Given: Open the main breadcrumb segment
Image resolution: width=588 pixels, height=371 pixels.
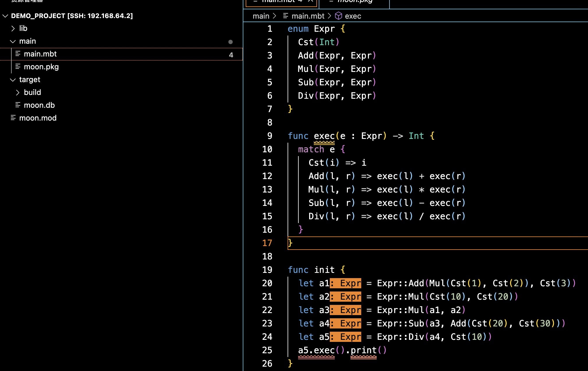Looking at the screenshot, I should [261, 16].
